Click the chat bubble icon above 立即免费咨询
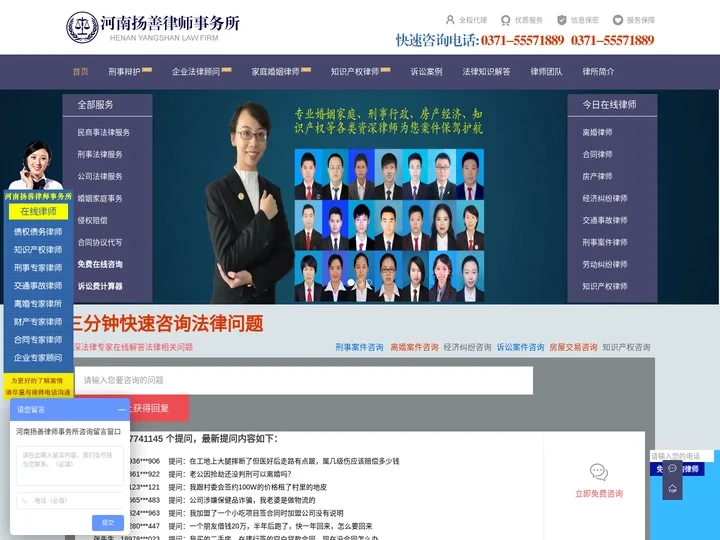720x540 pixels. coord(599,472)
